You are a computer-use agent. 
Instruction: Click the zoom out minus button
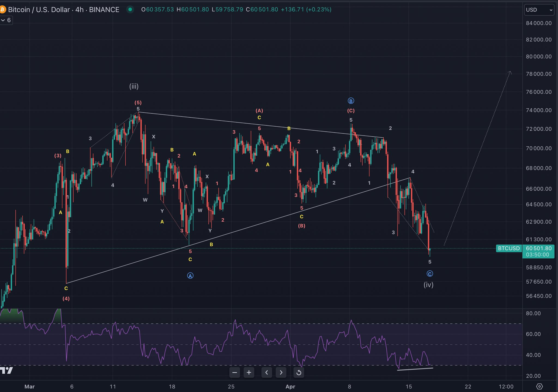pos(235,372)
